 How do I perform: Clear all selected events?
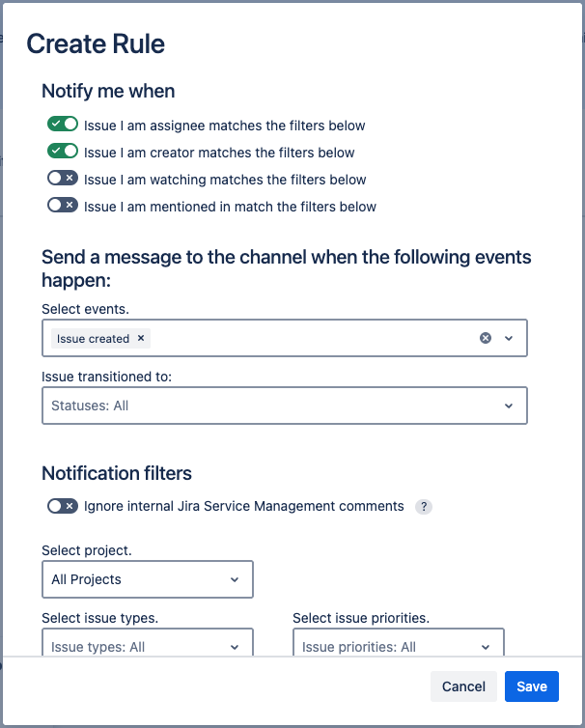(486, 338)
